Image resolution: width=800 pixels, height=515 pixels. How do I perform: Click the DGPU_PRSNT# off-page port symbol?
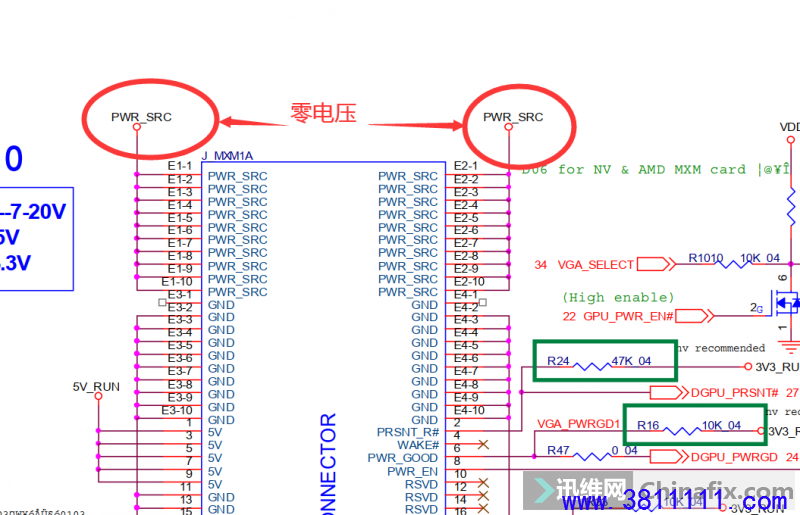click(669, 393)
